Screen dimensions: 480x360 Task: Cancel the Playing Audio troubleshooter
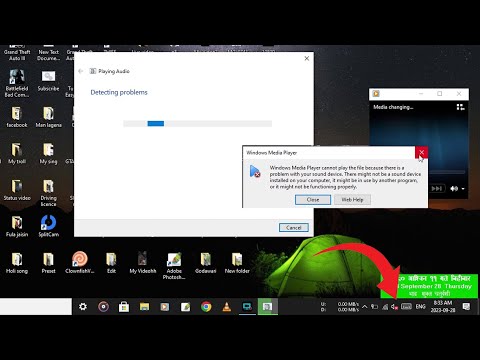click(x=294, y=227)
